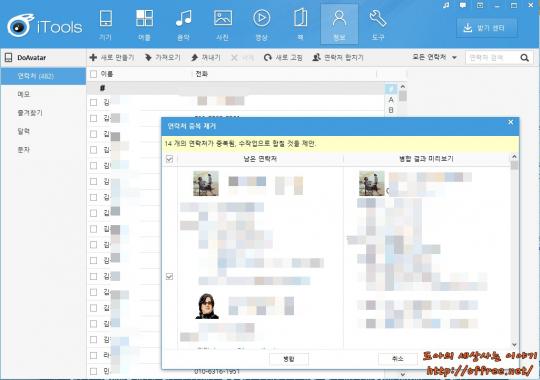Open the tools wrench icon tab

378,24
